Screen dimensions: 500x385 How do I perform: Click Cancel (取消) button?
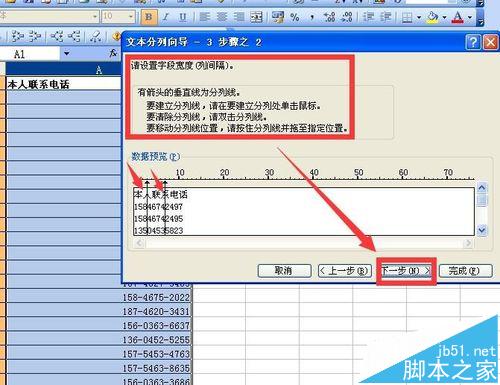(284, 271)
